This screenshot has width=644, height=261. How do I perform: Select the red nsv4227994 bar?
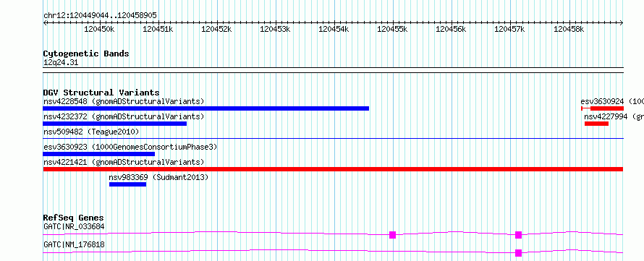596,124
